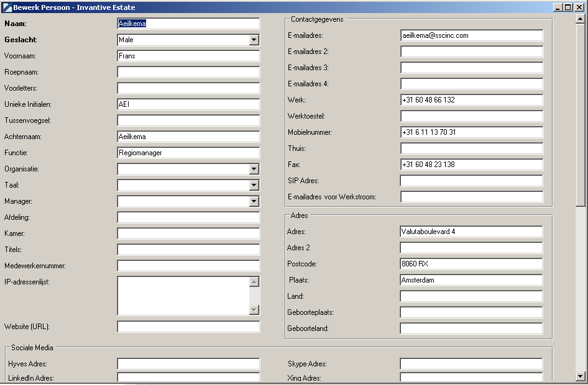
Task: Focus the LinkedIn Adres field
Action: tap(188, 378)
